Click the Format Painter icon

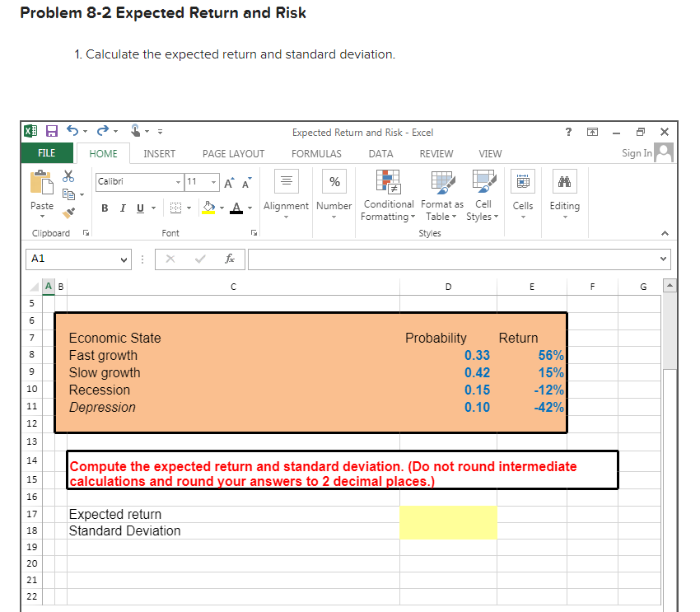[x=68, y=213]
